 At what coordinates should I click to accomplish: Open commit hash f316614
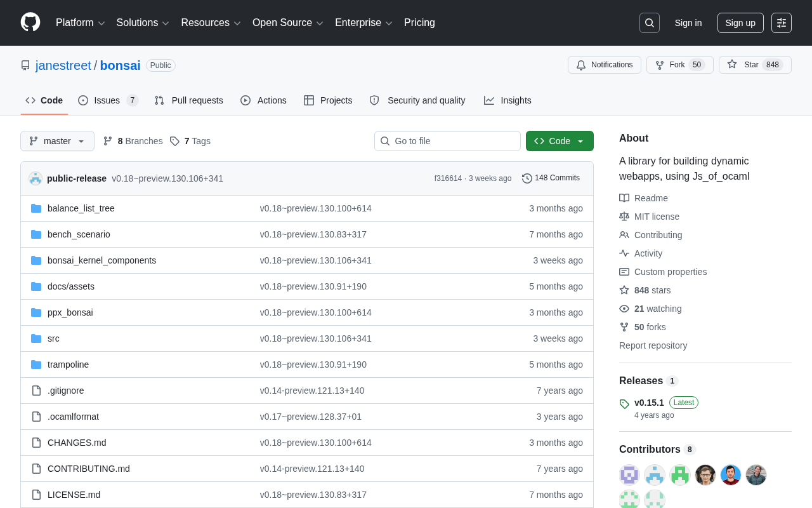click(448, 178)
